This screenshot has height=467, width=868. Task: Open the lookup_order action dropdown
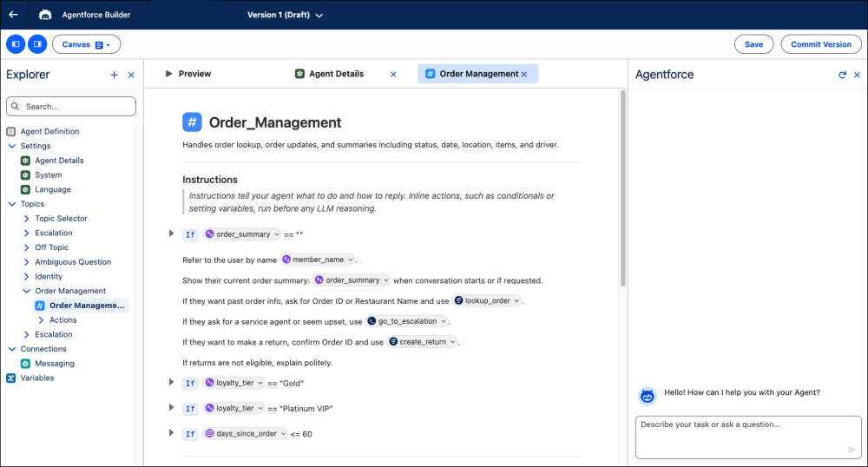(487, 300)
